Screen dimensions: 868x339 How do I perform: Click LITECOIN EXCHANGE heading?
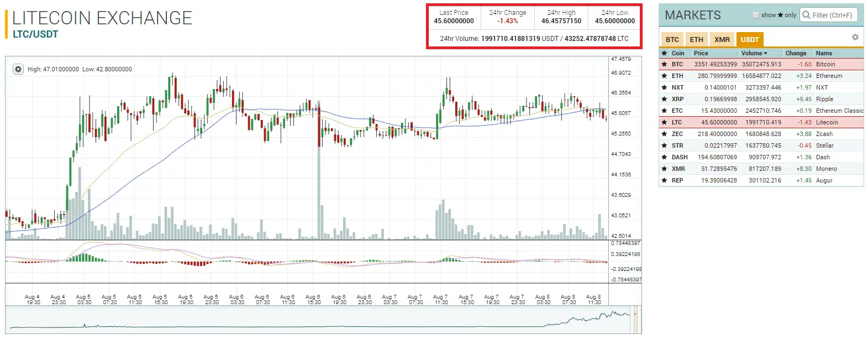(102, 18)
